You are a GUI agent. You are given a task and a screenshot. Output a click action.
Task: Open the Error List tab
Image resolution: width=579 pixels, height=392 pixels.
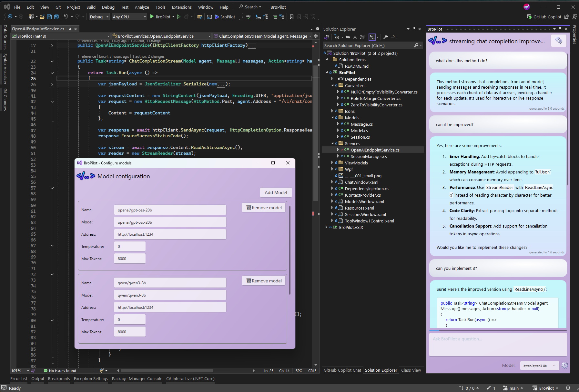(x=19, y=379)
